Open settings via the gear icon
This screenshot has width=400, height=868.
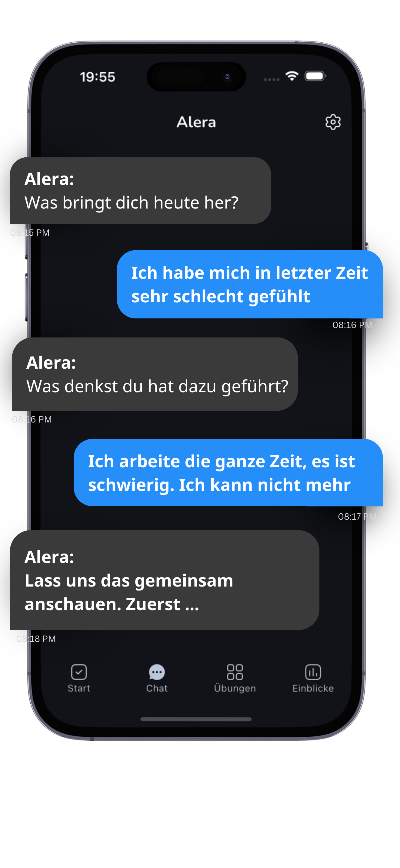tap(333, 122)
